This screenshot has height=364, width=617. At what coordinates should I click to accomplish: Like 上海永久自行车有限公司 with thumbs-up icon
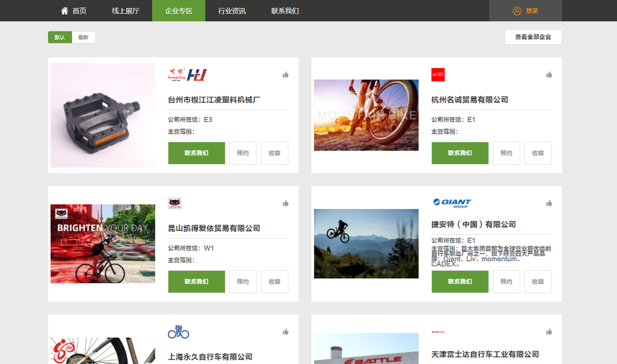click(286, 332)
